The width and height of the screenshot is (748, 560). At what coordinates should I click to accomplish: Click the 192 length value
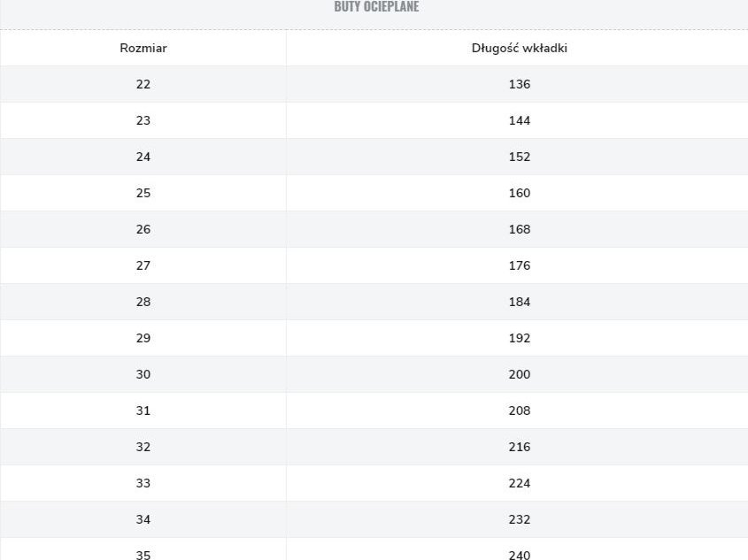coord(519,338)
